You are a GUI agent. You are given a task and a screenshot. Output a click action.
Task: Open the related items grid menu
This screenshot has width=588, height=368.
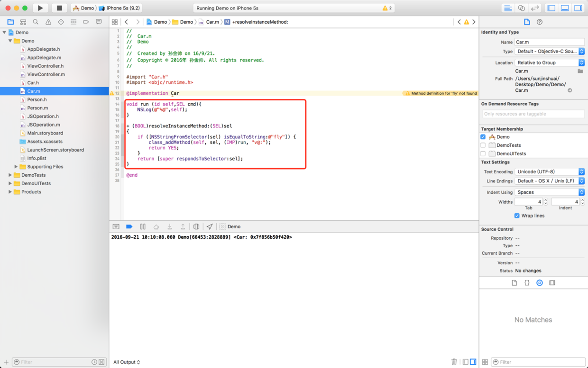[115, 22]
